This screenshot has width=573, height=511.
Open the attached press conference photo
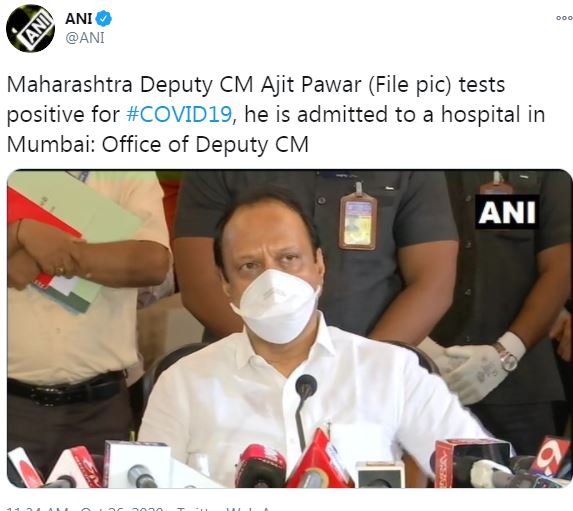289,328
